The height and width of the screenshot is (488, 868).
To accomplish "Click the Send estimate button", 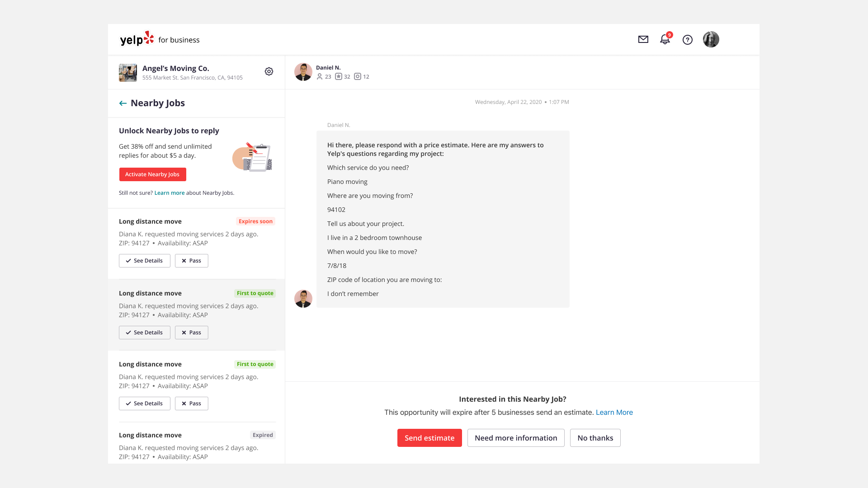I will (429, 438).
